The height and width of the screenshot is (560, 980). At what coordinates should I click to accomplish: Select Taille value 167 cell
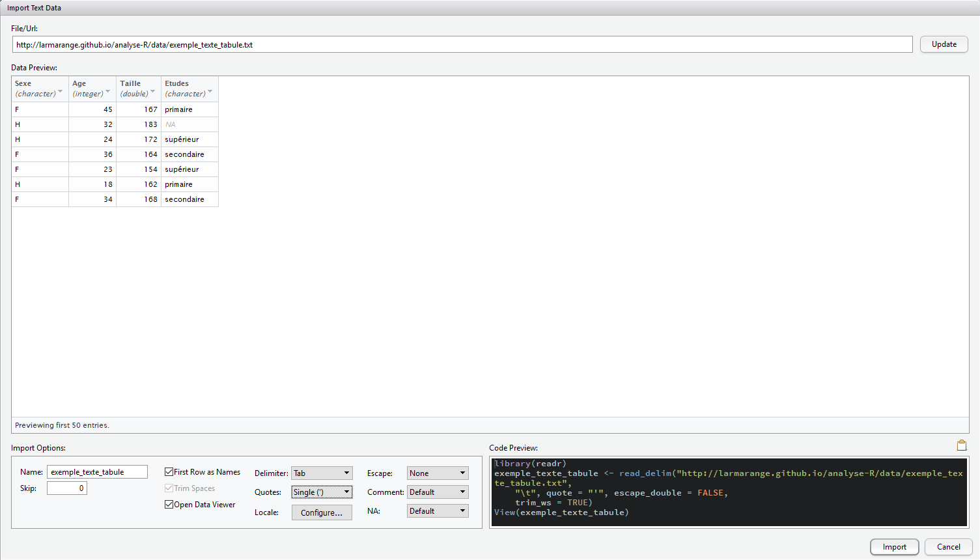pyautogui.click(x=139, y=109)
